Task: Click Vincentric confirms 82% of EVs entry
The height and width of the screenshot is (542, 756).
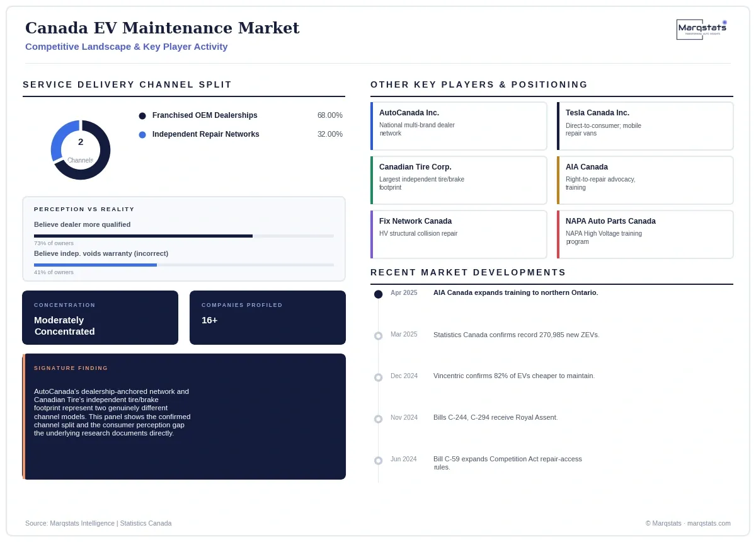Action: coord(514,376)
